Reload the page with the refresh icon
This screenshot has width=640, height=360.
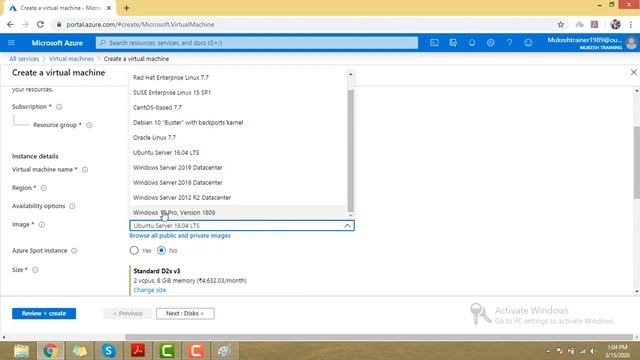[x=40, y=24]
